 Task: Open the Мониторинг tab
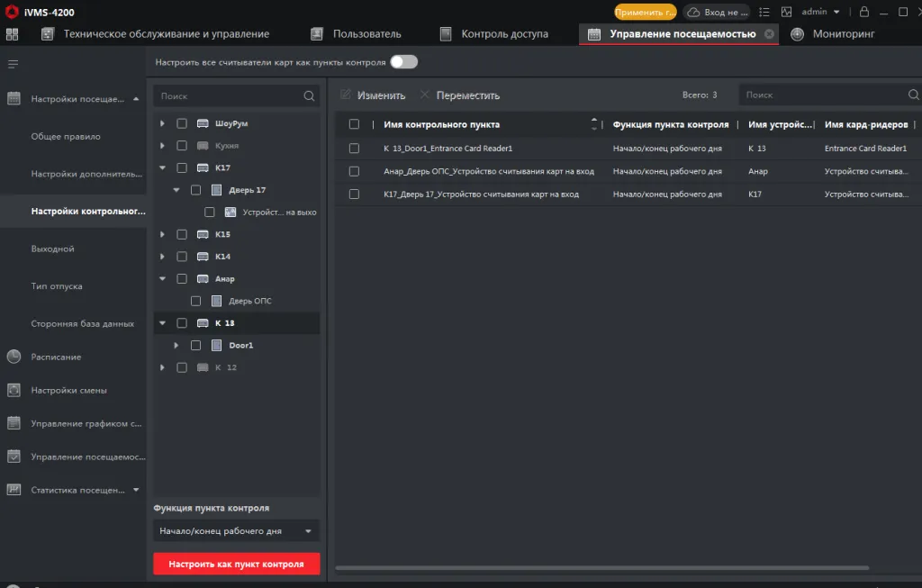click(x=843, y=34)
